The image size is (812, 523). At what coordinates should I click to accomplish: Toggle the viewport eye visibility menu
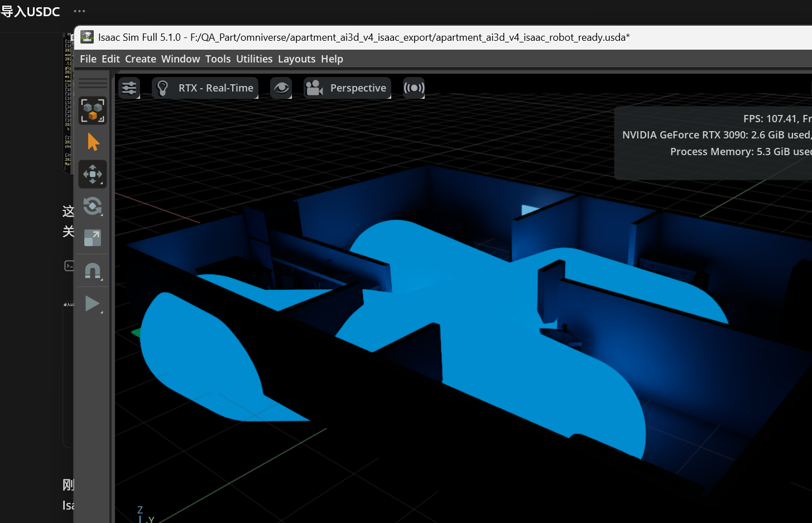point(281,88)
